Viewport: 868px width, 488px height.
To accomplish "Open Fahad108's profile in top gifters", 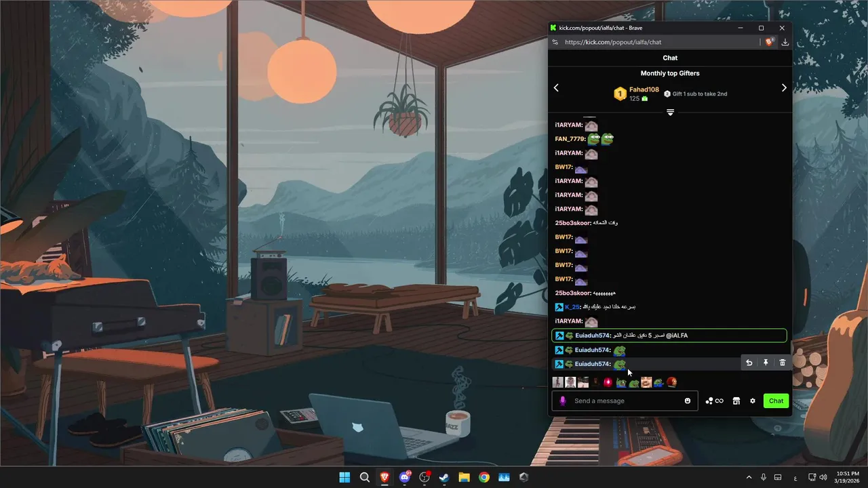I will [x=644, y=89].
